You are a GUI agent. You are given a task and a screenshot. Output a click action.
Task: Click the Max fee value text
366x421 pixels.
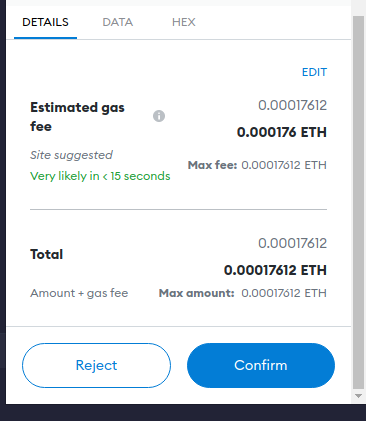coord(284,165)
